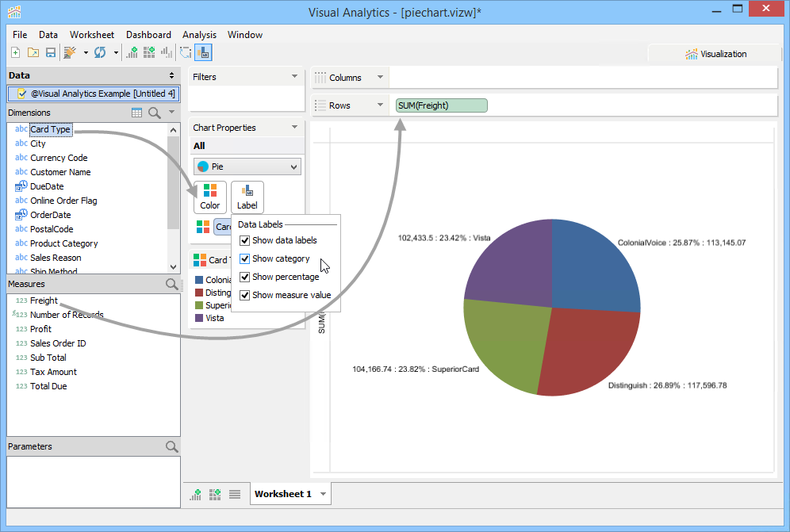
Task: Select the Profit measure
Action: coord(40,329)
